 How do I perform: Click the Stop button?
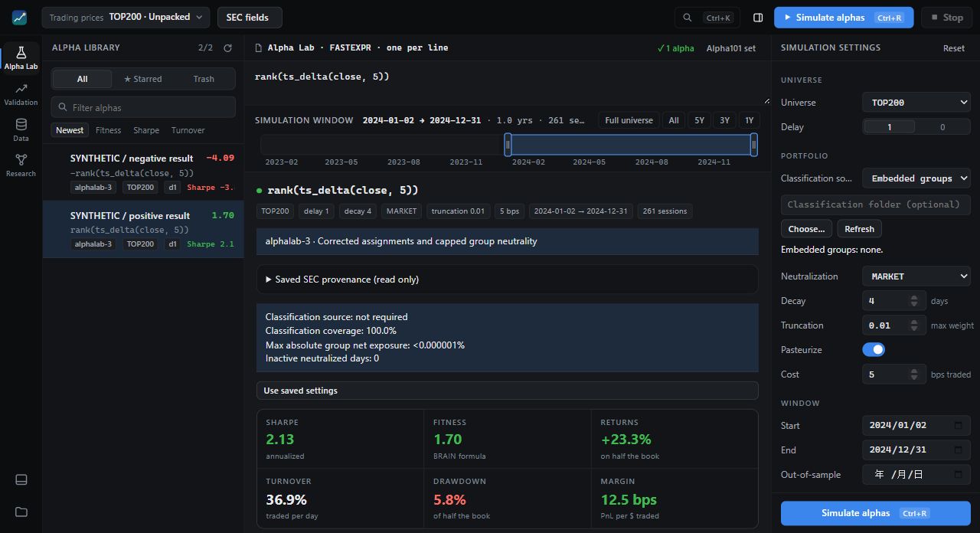(946, 17)
